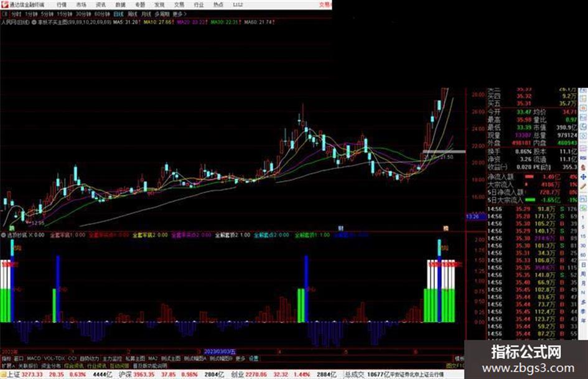This screenshot has width=588, height=379.
Task: Click the 总成交 status entry
Action: [x=367, y=375]
